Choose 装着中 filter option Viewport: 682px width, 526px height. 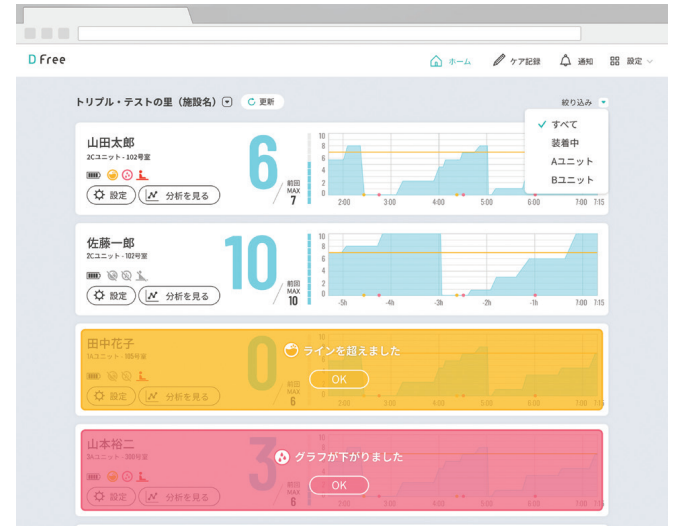click(x=565, y=143)
